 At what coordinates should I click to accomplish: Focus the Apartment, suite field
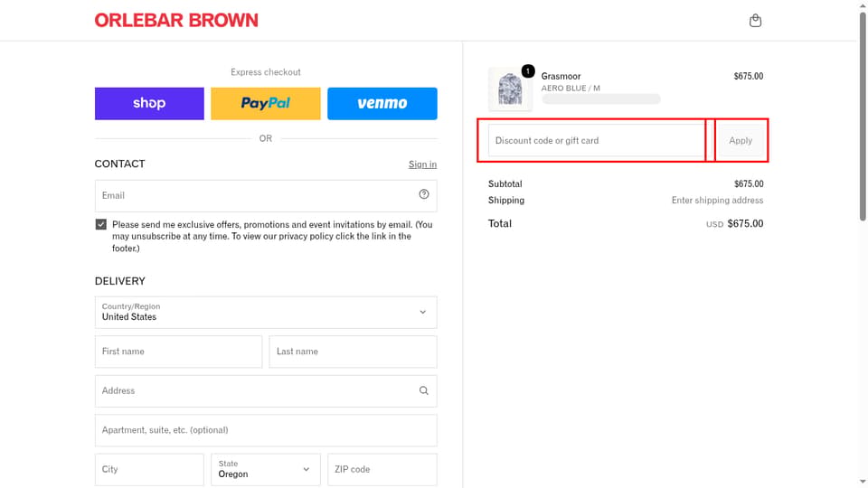coord(266,430)
